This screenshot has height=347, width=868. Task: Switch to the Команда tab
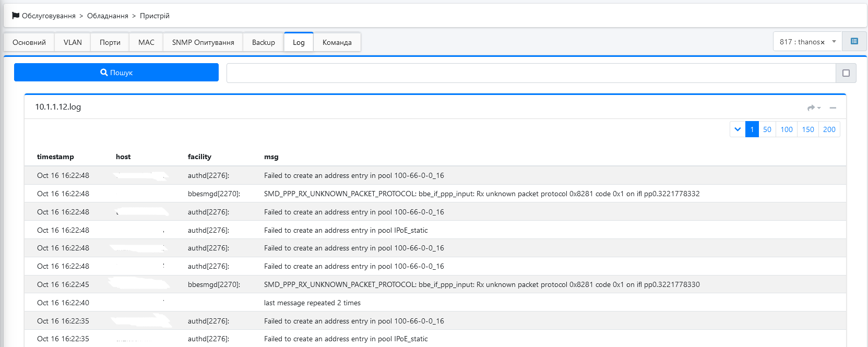(x=337, y=42)
